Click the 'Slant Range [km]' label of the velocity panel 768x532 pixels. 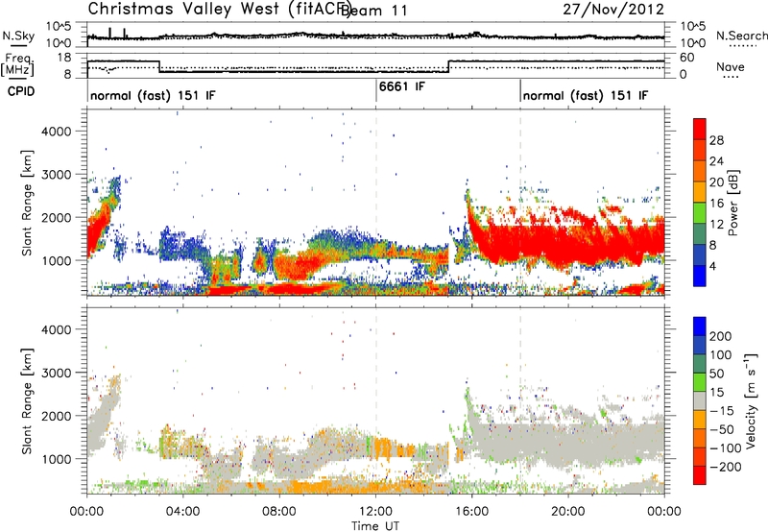[x=27, y=400]
